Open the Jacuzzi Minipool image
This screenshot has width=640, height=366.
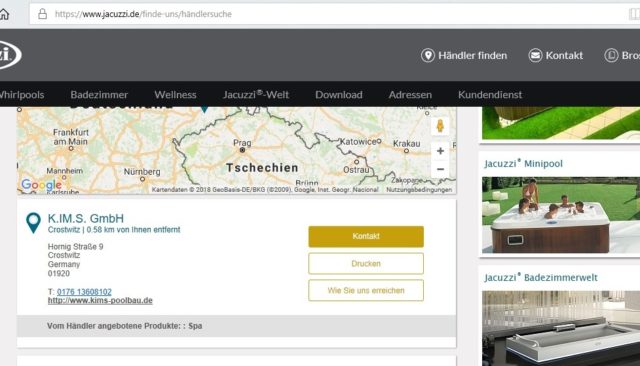561,215
